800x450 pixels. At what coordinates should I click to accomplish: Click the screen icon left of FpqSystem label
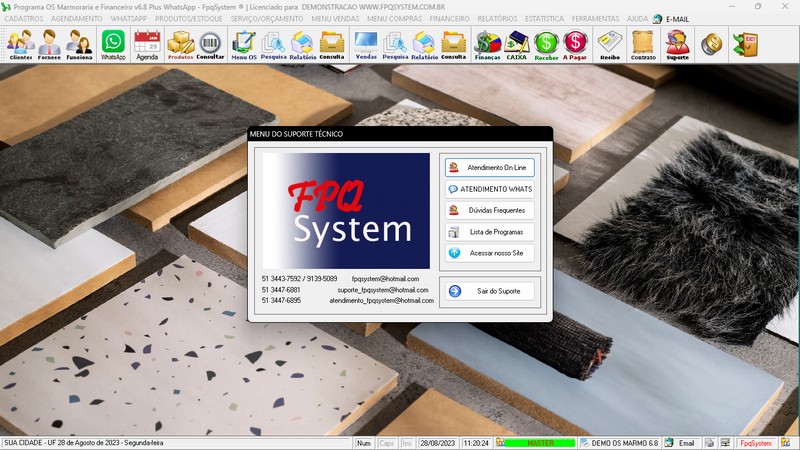click(x=726, y=443)
